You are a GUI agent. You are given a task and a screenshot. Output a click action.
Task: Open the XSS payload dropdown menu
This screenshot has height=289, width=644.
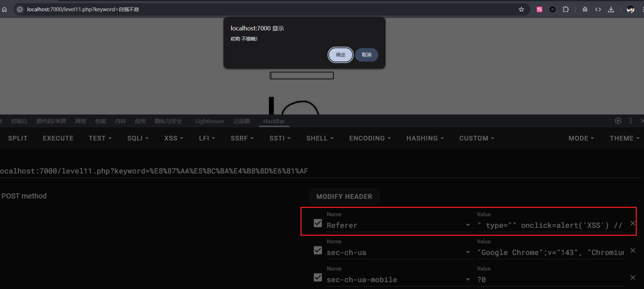pos(174,138)
